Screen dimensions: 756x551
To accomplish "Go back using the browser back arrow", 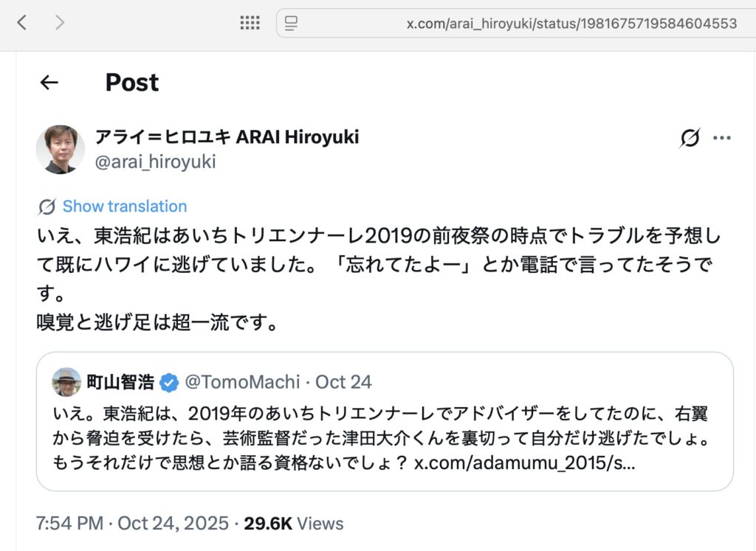I will pos(22,23).
